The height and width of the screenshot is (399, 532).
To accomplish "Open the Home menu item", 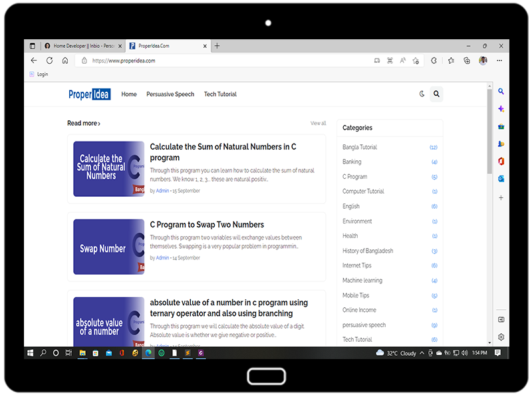I will 129,94.
